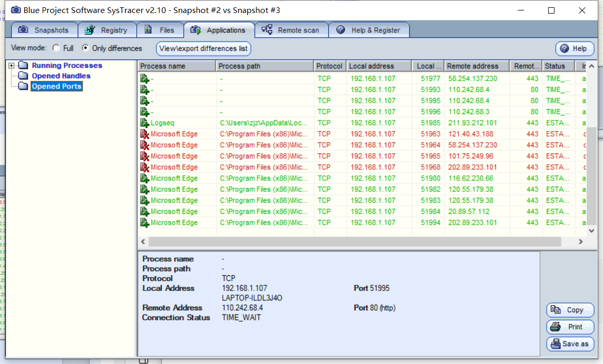
Task: Click removed icon of Edge port 51968 row
Action: 145,168
